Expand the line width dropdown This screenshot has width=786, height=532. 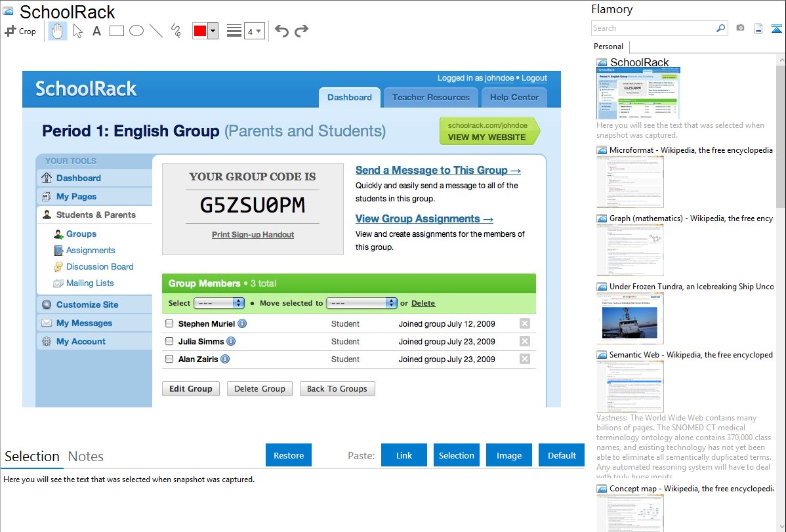click(x=254, y=31)
